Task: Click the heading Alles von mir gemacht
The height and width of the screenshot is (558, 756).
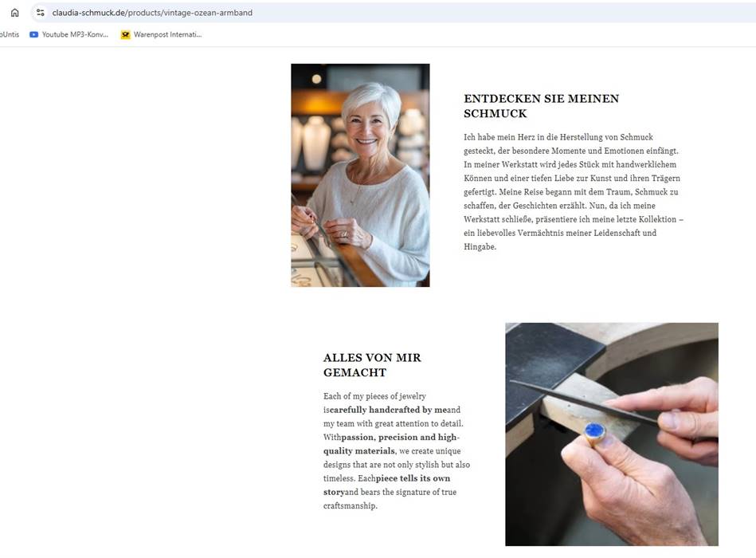Action: 372,364
